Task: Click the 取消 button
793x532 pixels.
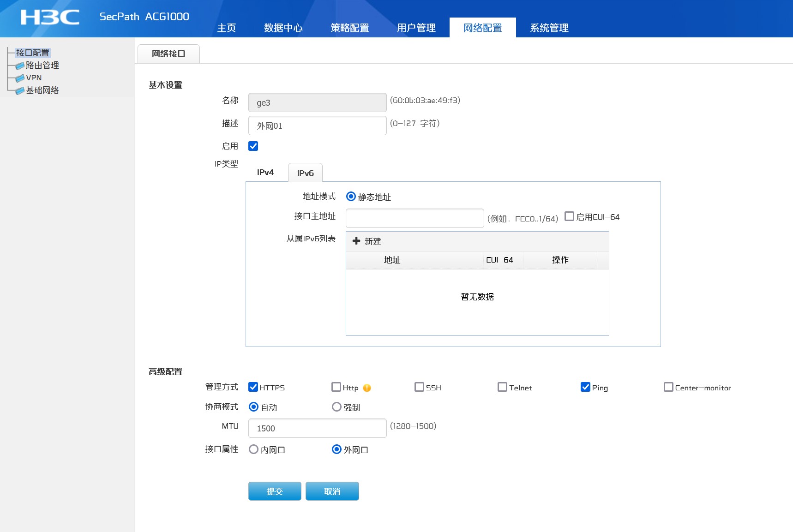Action: coord(332,491)
